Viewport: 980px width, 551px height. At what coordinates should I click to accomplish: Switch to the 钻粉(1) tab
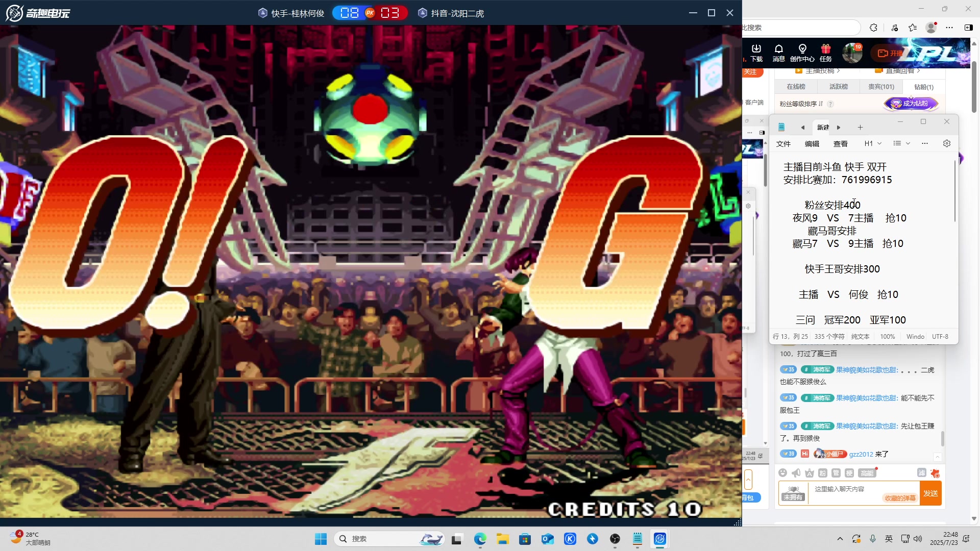(x=924, y=87)
